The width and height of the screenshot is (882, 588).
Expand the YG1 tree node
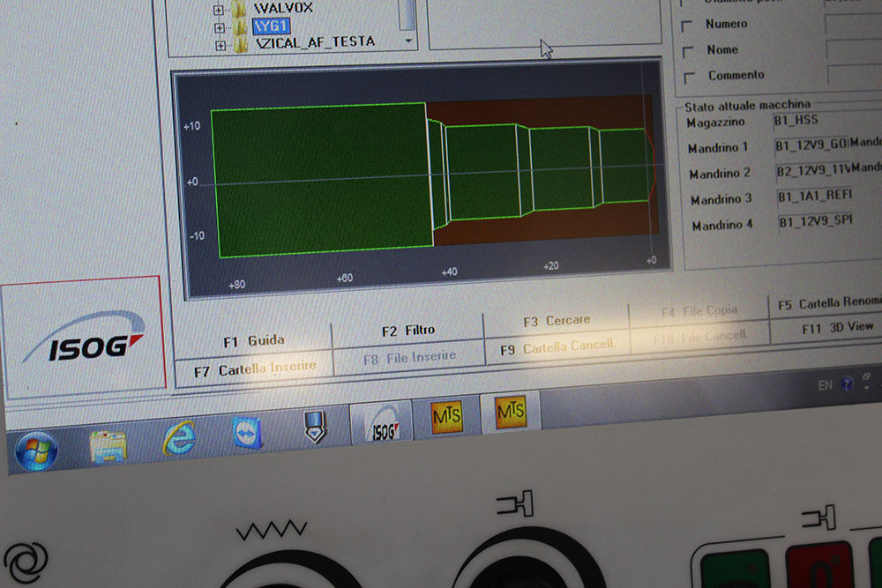[x=219, y=27]
